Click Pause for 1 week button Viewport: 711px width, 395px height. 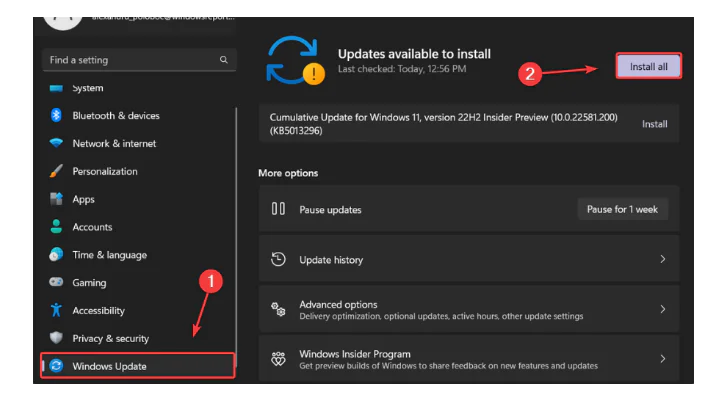622,209
